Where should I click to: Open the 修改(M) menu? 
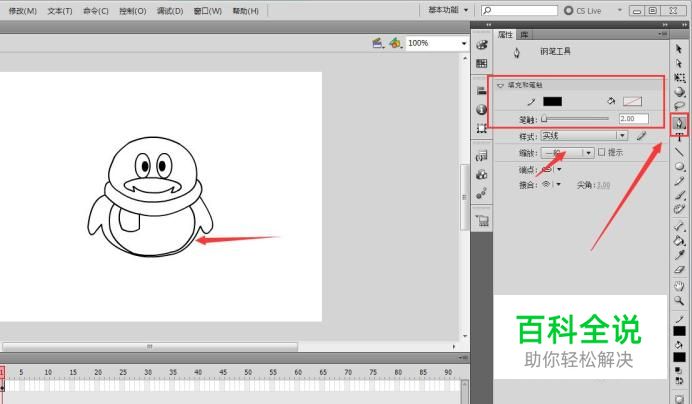click(22, 11)
